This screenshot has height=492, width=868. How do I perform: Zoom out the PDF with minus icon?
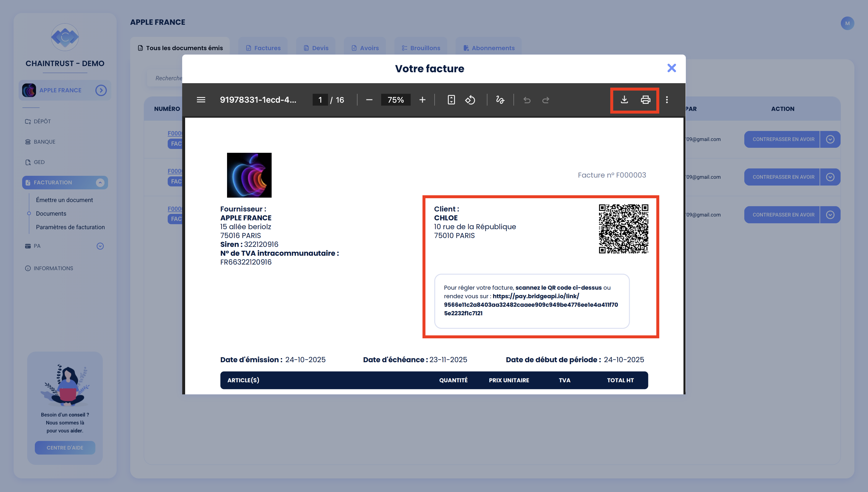369,100
